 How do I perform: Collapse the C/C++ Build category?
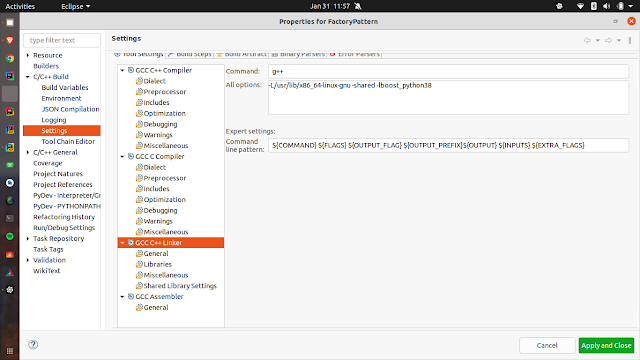[28, 77]
